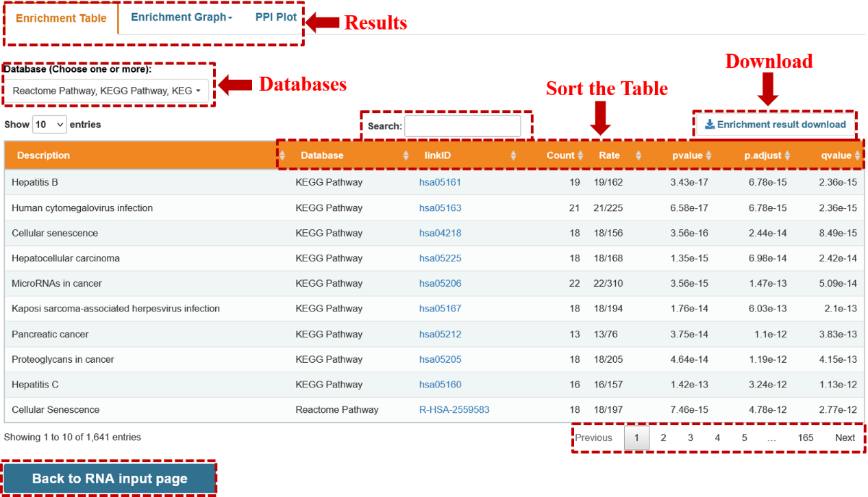
Task: Click inside the Search field
Action: click(x=463, y=125)
